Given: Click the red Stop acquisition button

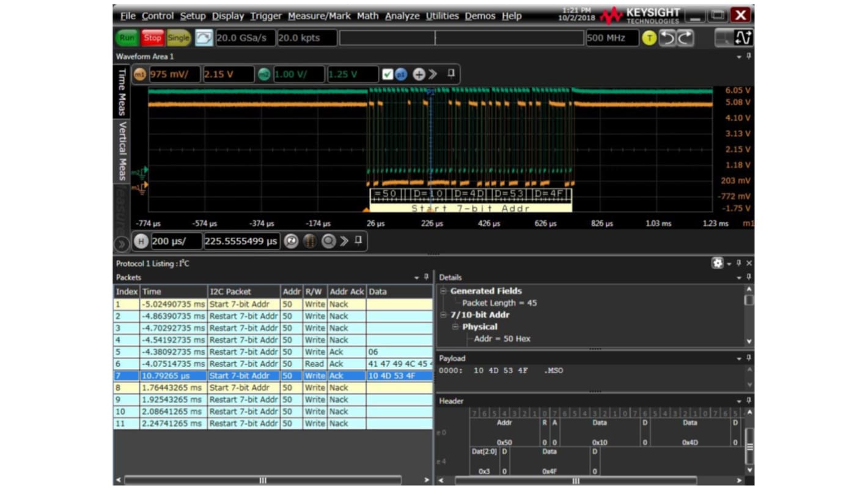Looking at the screenshot, I should click(x=152, y=38).
